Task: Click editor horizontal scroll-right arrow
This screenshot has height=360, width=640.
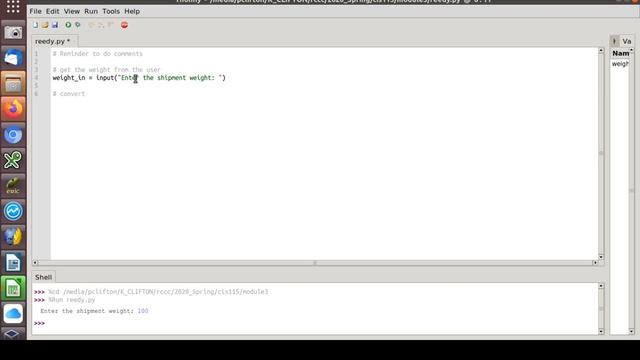Action: [595, 263]
